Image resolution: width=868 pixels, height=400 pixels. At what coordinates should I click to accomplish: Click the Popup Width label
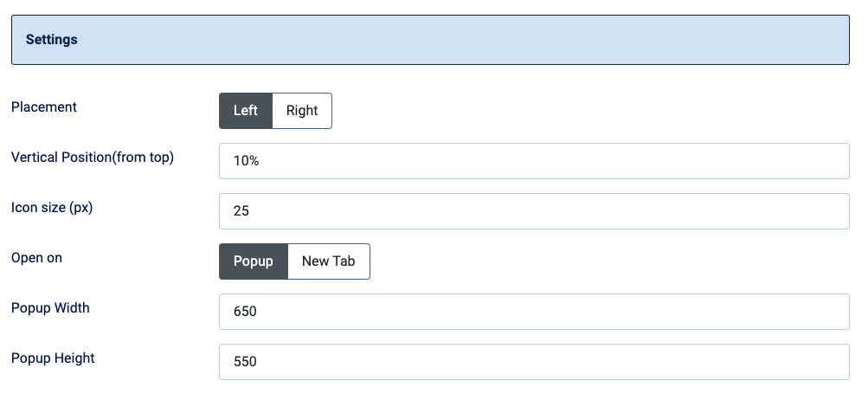(50, 308)
